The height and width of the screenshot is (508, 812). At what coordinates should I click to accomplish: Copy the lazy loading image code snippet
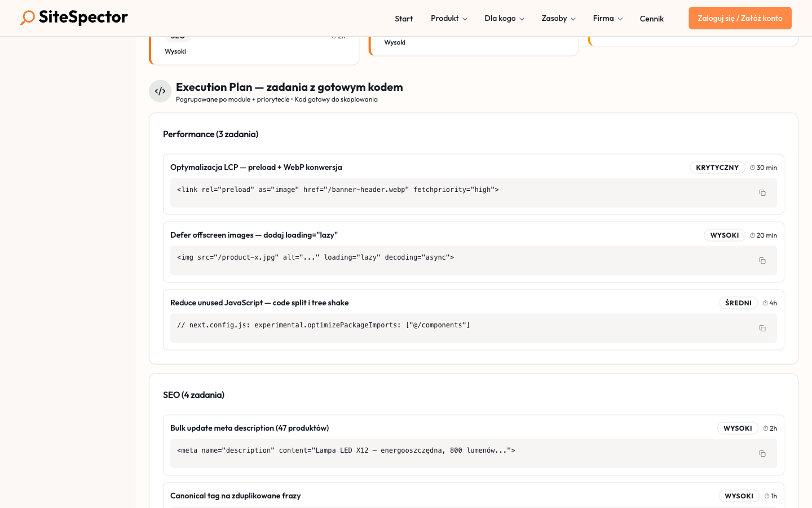[x=762, y=260]
